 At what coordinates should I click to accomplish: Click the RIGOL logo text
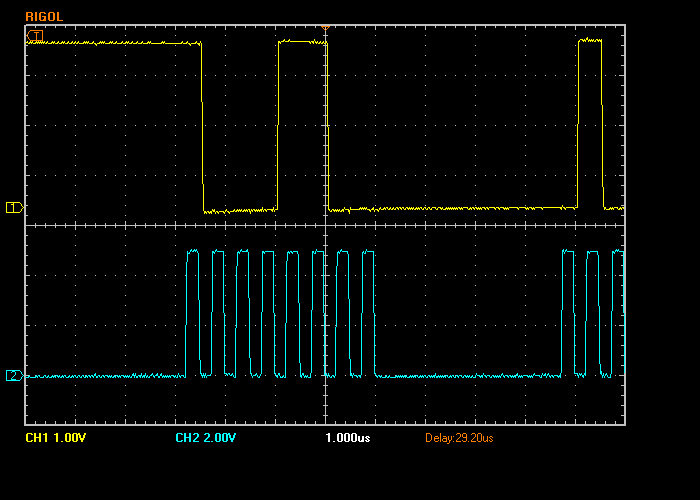pos(44,17)
